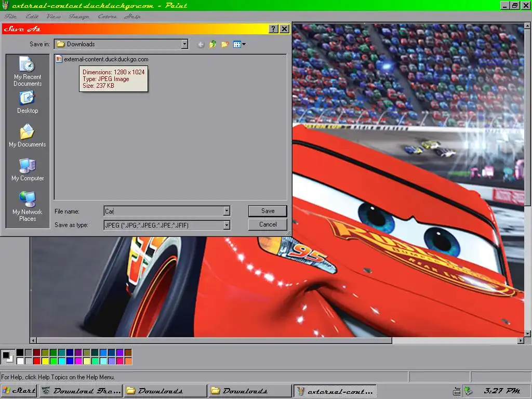Viewport: 532px width, 399px height.
Task: Switch to the second Downloads taskbar window
Action: [x=250, y=391]
